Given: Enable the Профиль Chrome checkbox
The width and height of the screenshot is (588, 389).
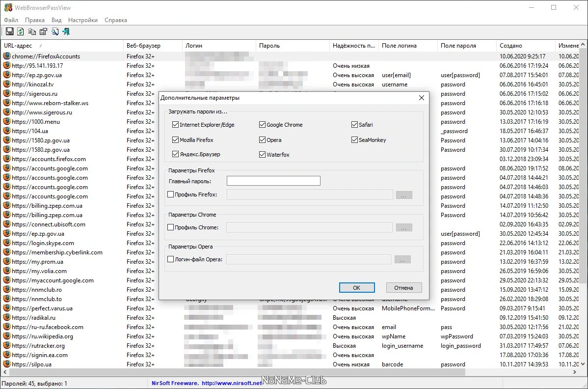Looking at the screenshot, I should click(x=171, y=227).
